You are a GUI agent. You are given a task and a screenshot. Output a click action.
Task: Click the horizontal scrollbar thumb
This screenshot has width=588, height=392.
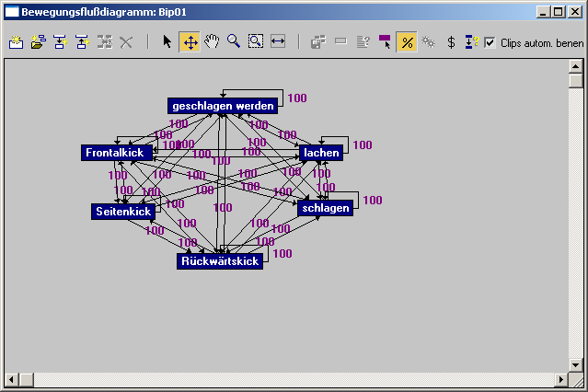click(27, 379)
